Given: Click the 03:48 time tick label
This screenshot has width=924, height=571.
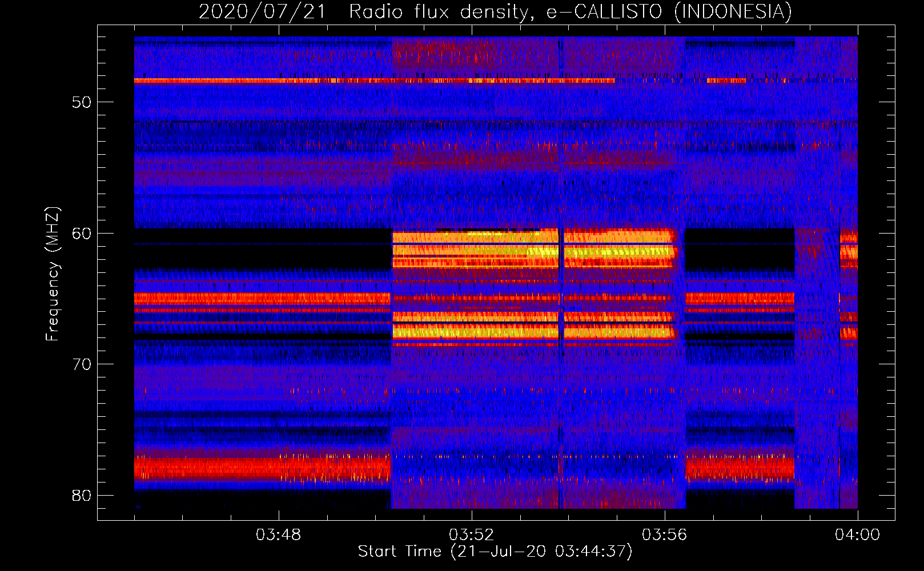Looking at the screenshot, I should (279, 535).
